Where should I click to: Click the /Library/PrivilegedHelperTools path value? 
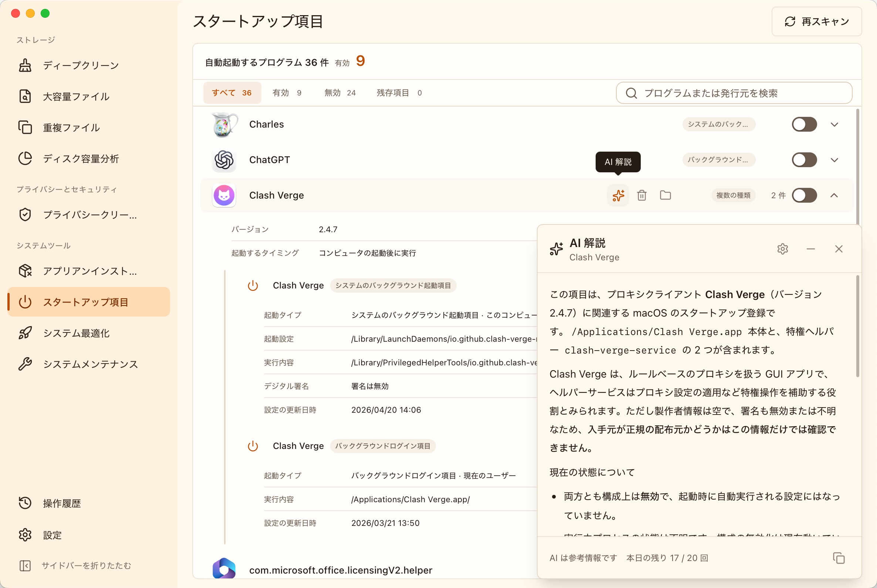(x=444, y=363)
